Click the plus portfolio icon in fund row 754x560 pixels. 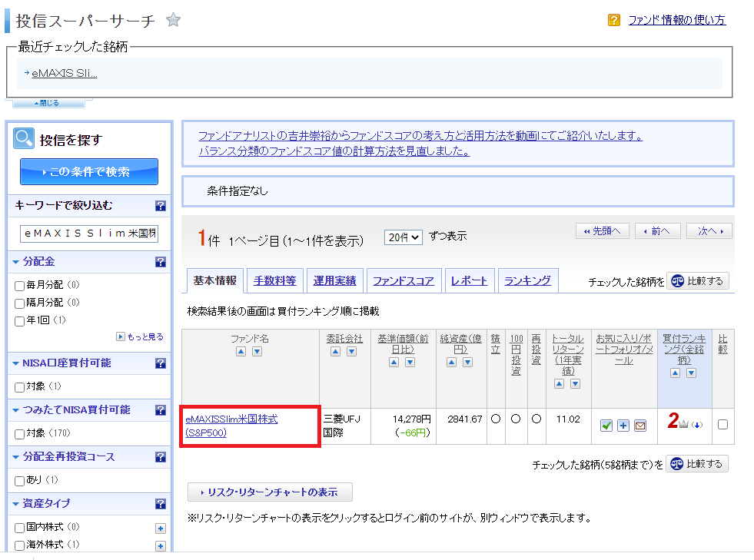623,426
